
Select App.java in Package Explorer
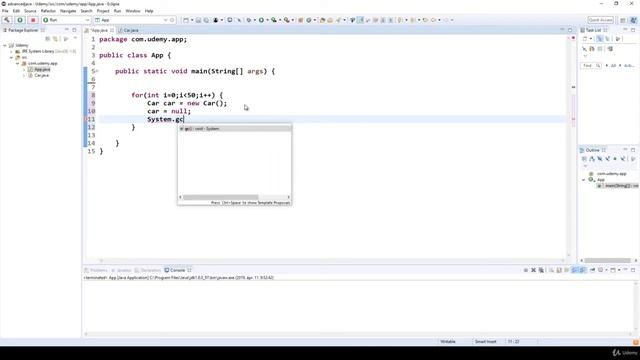click(x=42, y=70)
